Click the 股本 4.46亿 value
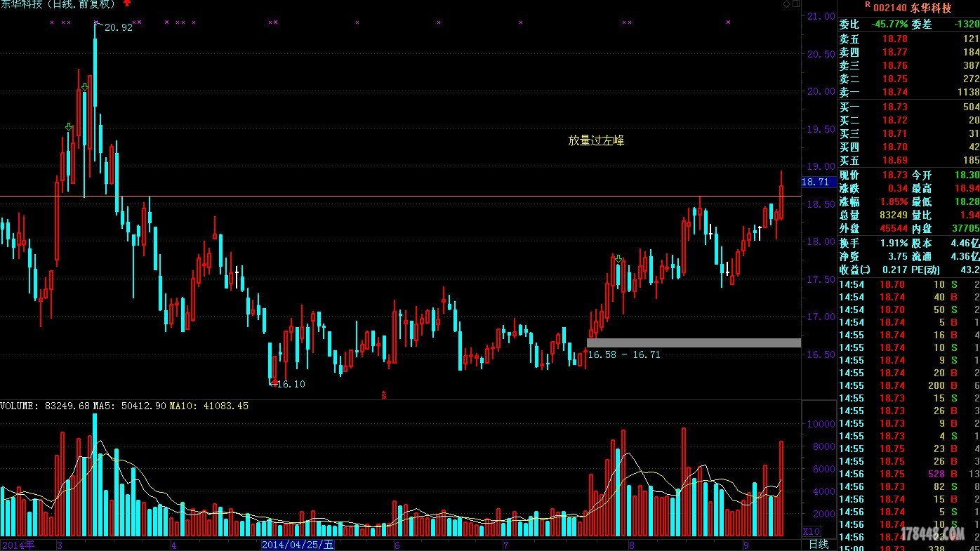 click(x=965, y=243)
